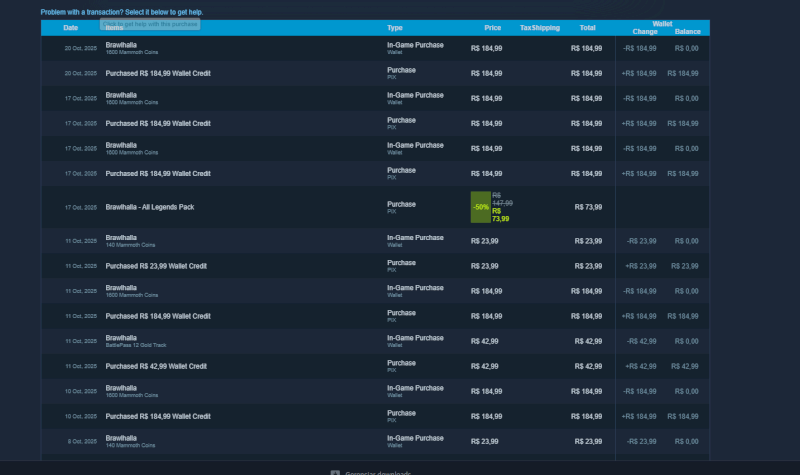Viewport: 800px width, 475px height.
Task: Select the Purchased R$ 42,99 Wallet Credit row
Action: (156, 366)
